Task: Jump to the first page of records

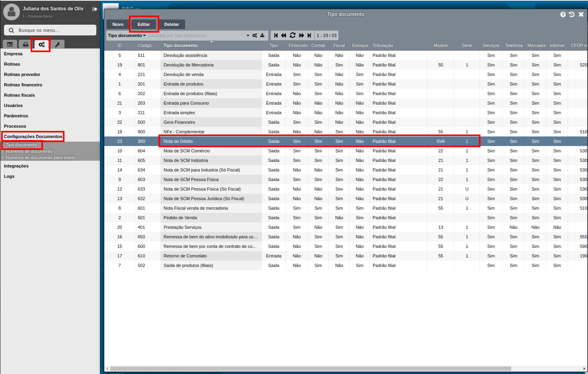Action: pyautogui.click(x=276, y=35)
